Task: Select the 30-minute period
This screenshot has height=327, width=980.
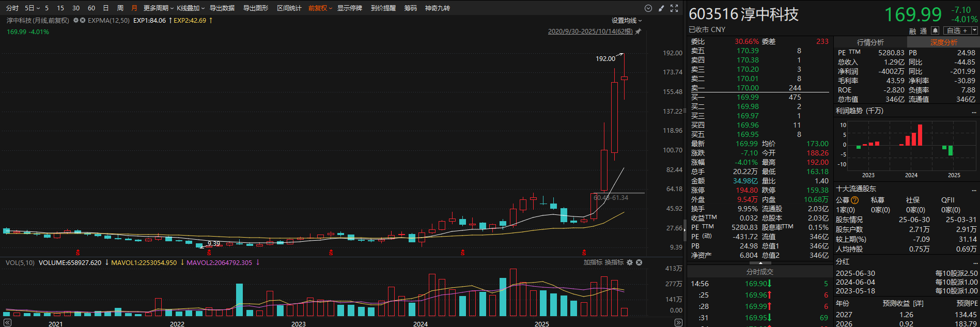Action: pos(76,8)
